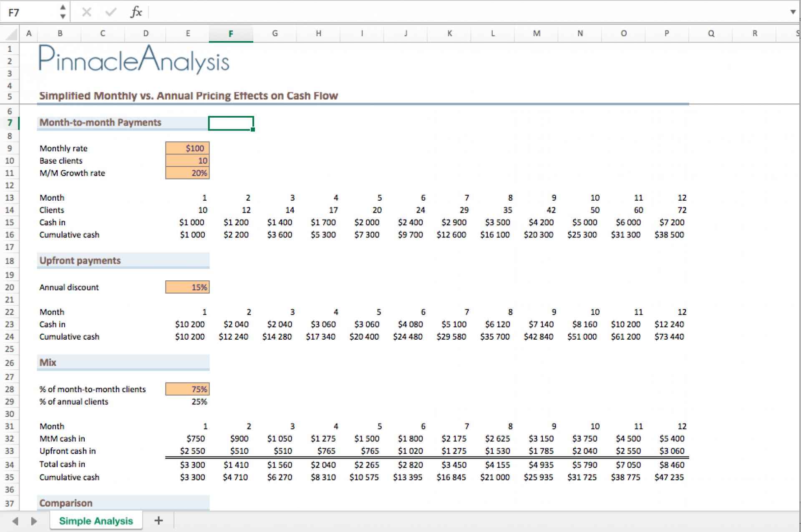Click the Name Box showing F7

tap(29, 12)
